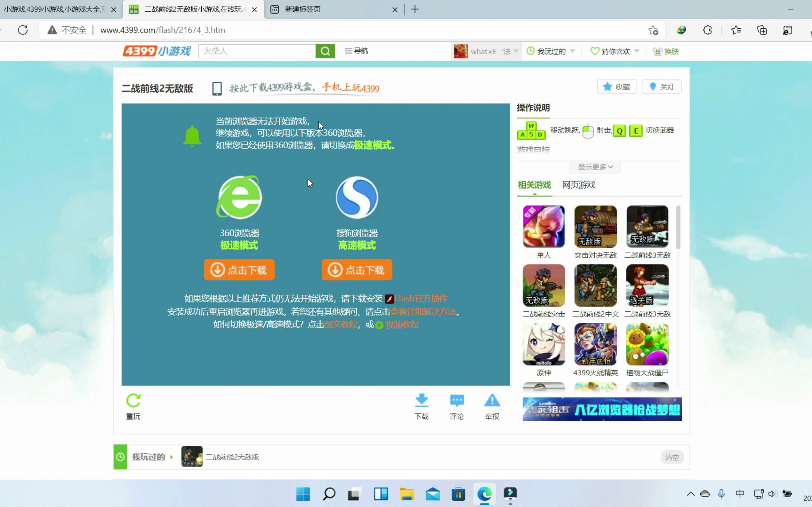Click the favorites star in the address bar
The image size is (812, 507).
(x=653, y=30)
